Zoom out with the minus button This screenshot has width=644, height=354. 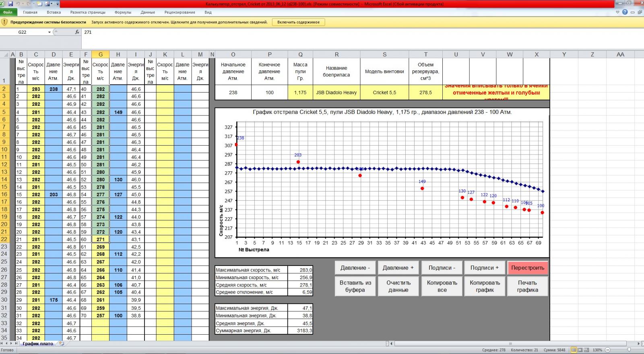coord(608,350)
